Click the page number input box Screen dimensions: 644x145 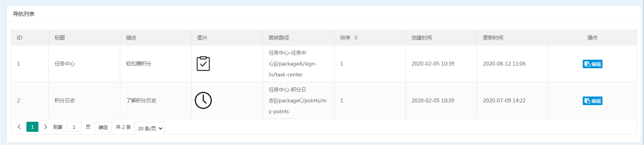click(x=74, y=127)
